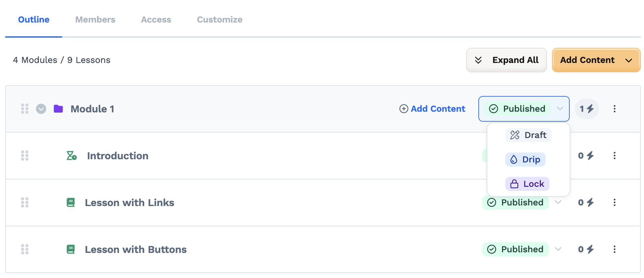Collapse Module 1 with the circular chevron
Image resolution: width=644 pixels, height=278 pixels.
41,109
